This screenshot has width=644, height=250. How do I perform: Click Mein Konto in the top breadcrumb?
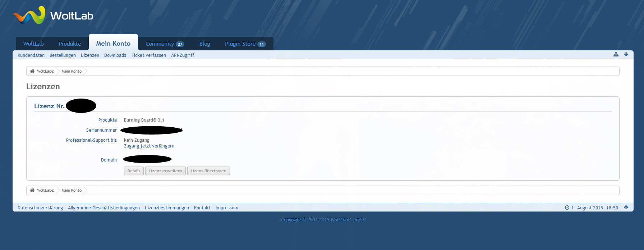[72, 71]
